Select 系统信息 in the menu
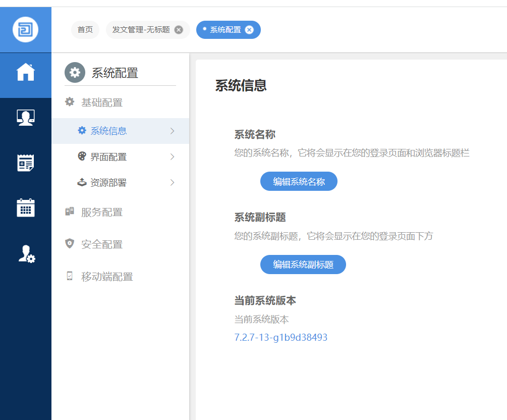The width and height of the screenshot is (507, 420). (x=120, y=131)
